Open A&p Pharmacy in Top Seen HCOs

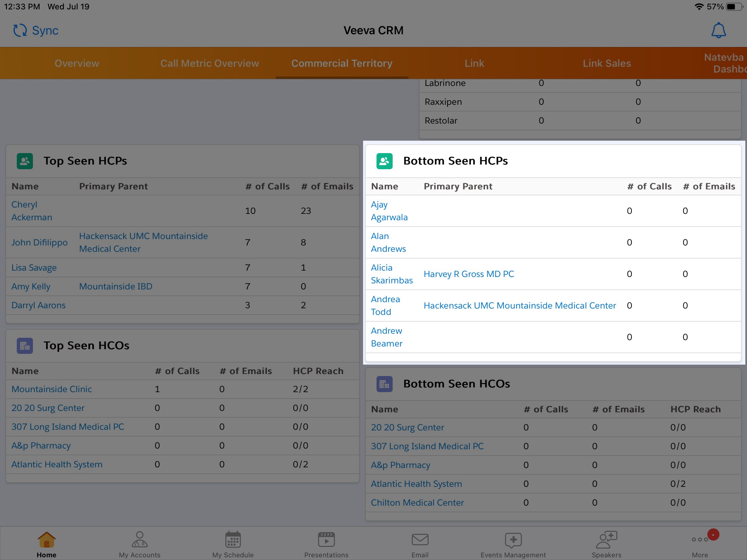[x=41, y=446]
